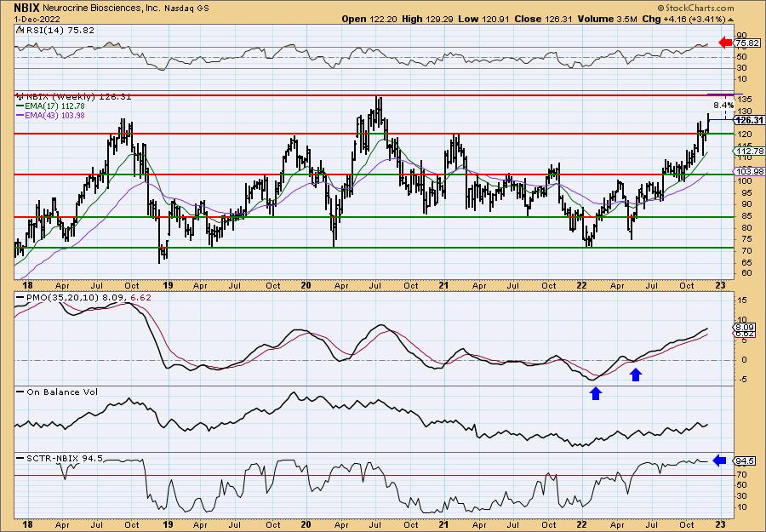
Task: Click the up triangle next to Chg percentage
Action: (731, 20)
